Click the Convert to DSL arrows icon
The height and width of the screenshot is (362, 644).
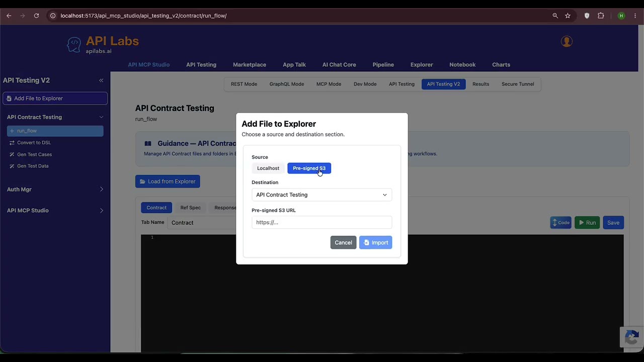(x=12, y=143)
